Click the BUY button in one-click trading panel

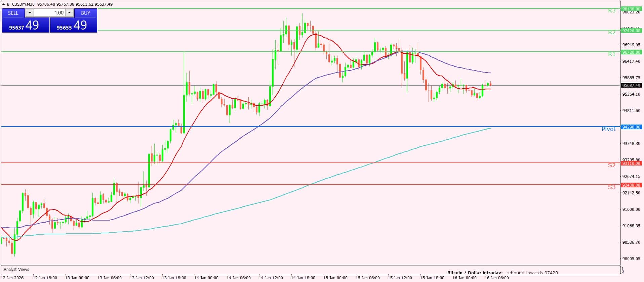click(85, 13)
